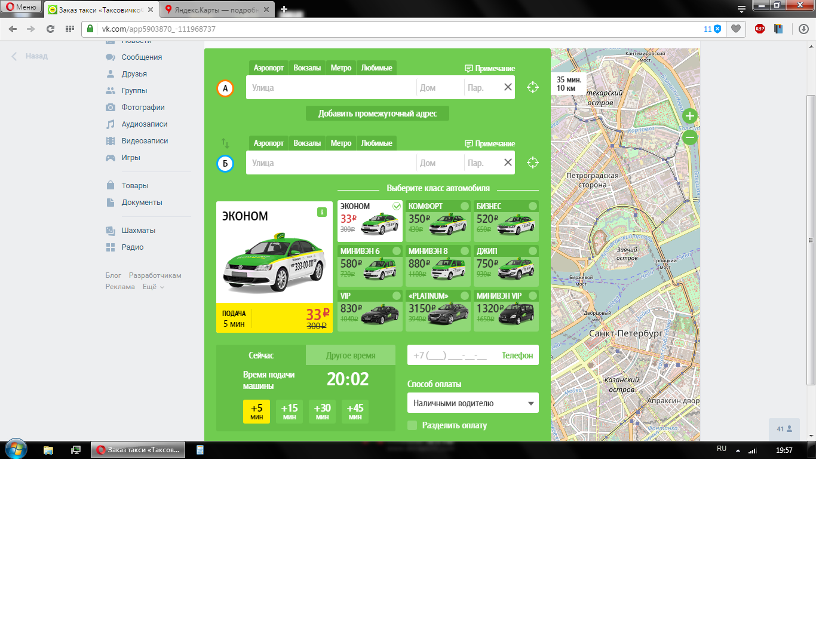
Task: Switch to the Яндекс.Карты browser tab
Action: pyautogui.click(x=217, y=10)
